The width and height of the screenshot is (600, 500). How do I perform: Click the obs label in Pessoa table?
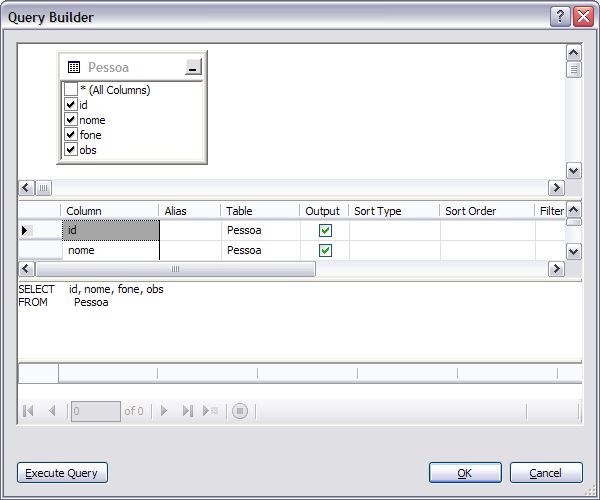coord(88,150)
